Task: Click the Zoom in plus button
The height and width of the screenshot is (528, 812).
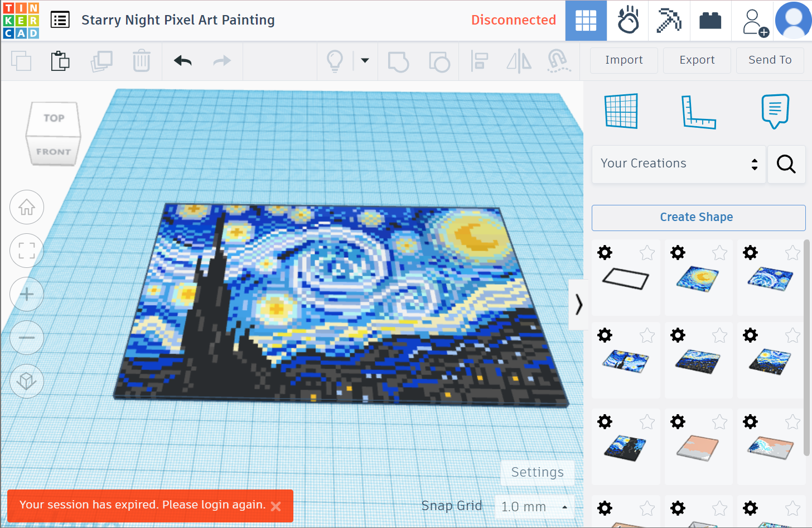Action: pos(27,294)
